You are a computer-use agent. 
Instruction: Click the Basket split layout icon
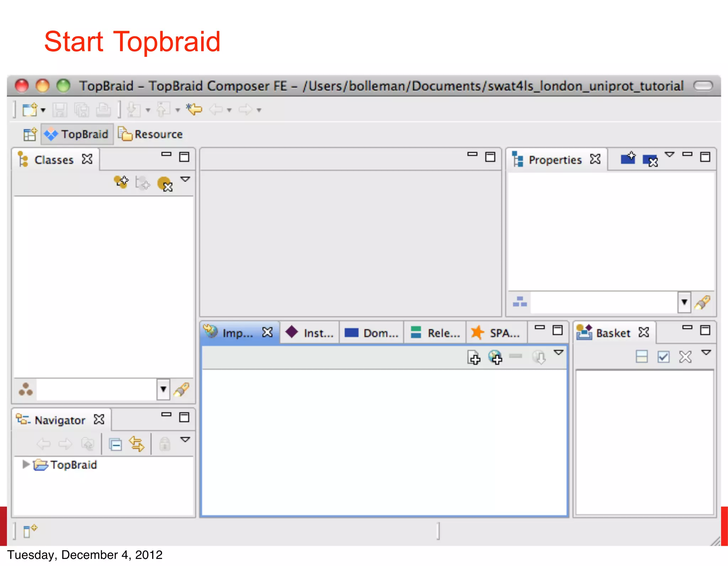click(642, 356)
